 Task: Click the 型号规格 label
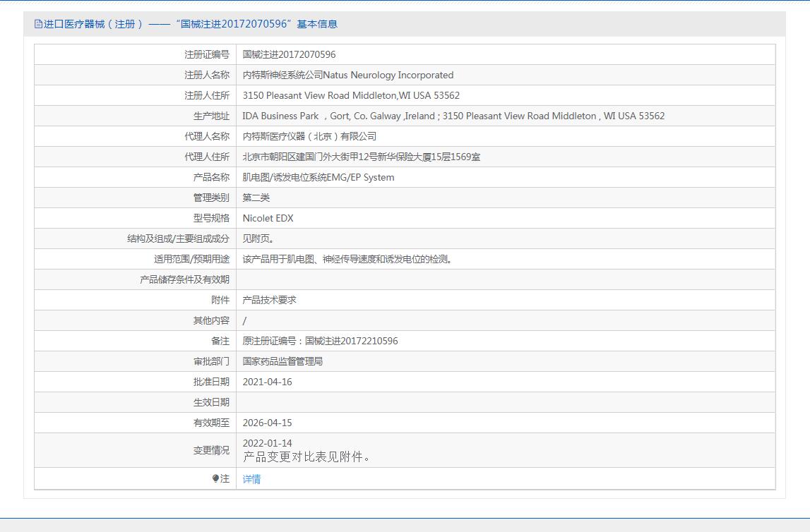[x=211, y=218]
